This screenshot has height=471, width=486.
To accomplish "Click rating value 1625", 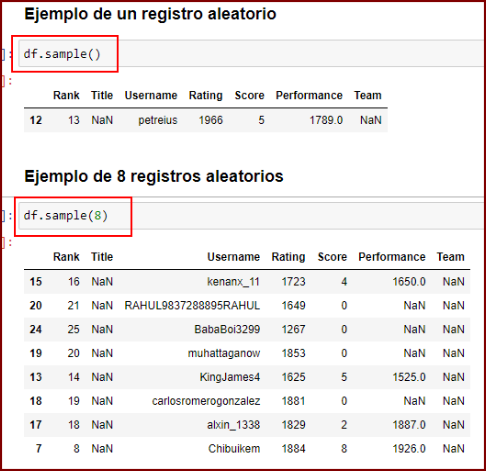I will (294, 377).
